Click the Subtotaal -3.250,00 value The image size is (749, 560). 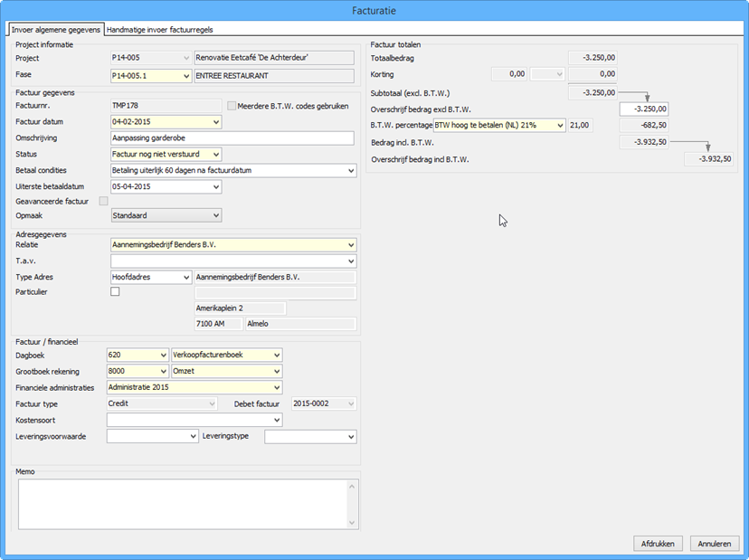click(593, 92)
